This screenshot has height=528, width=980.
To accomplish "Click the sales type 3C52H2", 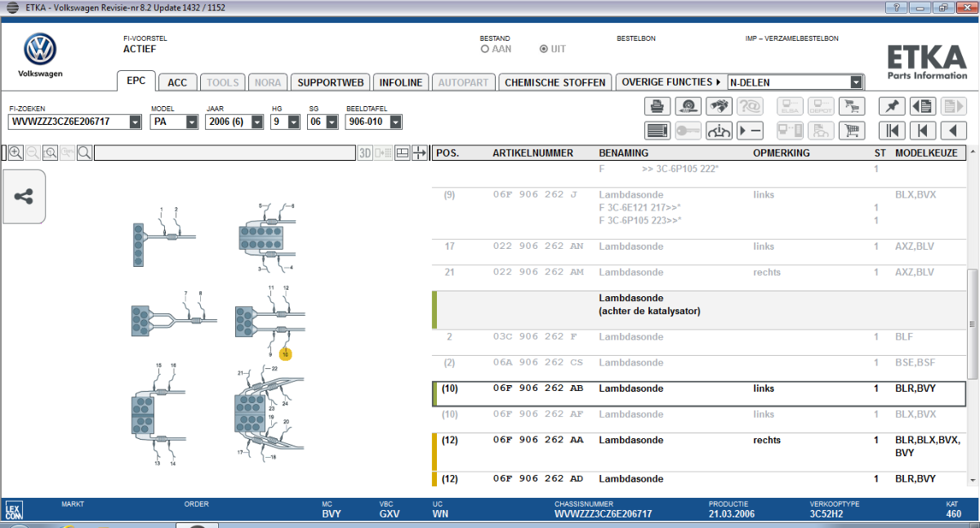I will tap(826, 515).
